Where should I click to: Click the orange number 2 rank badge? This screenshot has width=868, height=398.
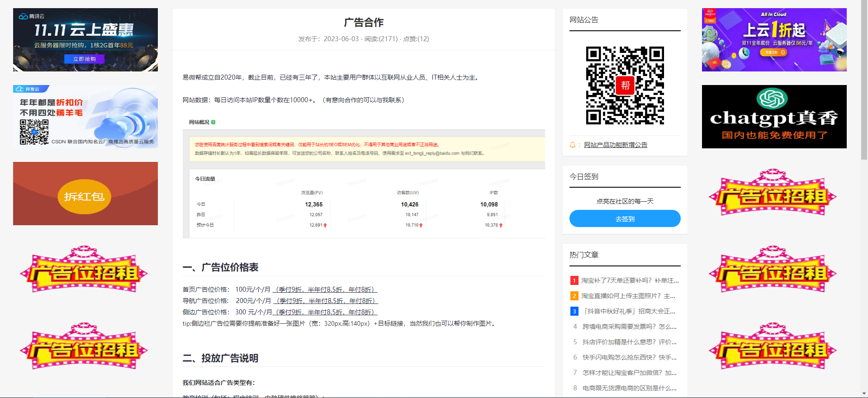574,296
